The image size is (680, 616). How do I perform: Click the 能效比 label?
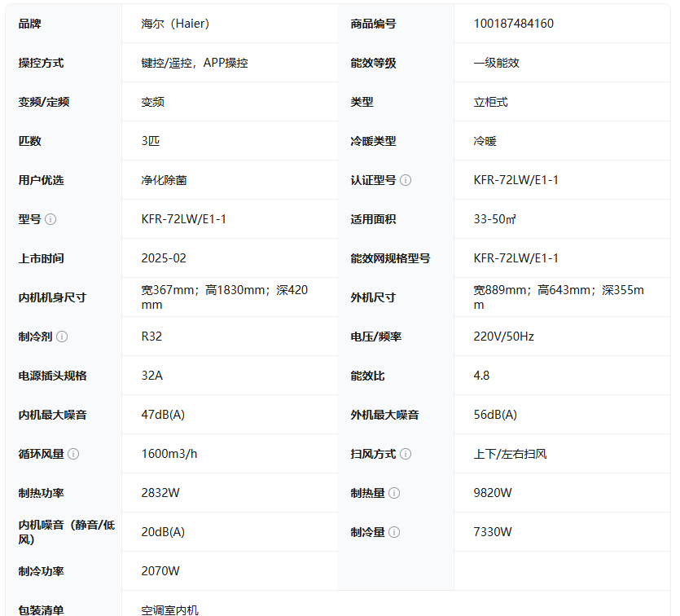[368, 376]
